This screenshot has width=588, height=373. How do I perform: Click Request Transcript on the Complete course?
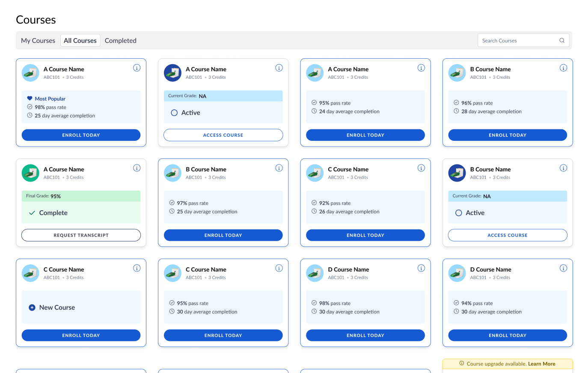tap(81, 235)
